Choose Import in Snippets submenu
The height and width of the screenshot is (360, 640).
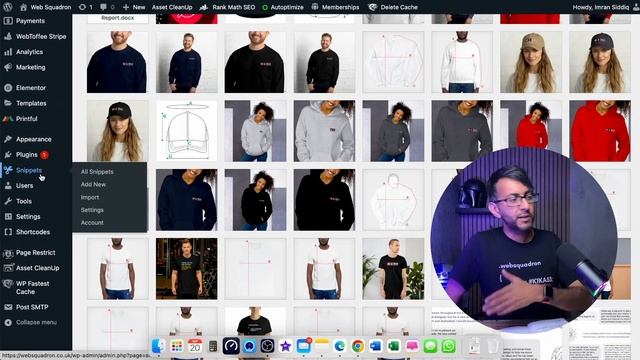pyautogui.click(x=90, y=197)
